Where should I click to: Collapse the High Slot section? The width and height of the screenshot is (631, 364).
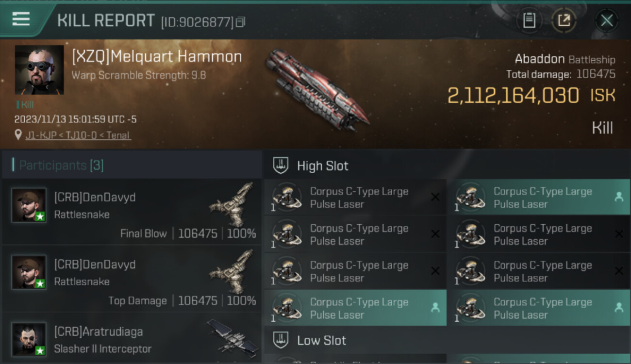point(322,166)
